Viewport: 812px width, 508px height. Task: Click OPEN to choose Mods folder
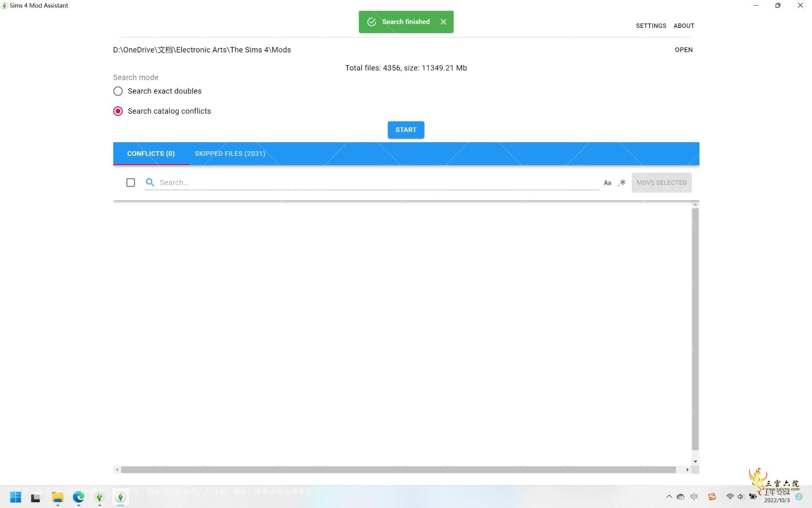[683, 50]
